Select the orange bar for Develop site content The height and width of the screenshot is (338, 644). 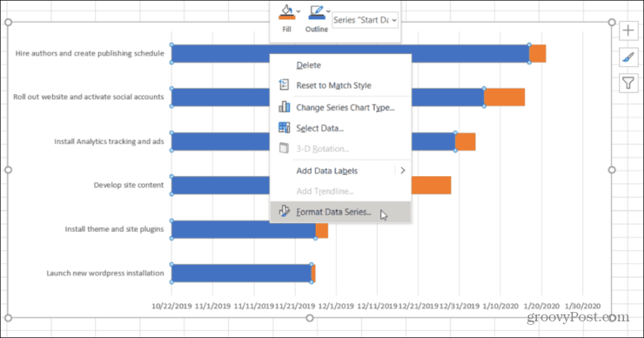point(431,185)
